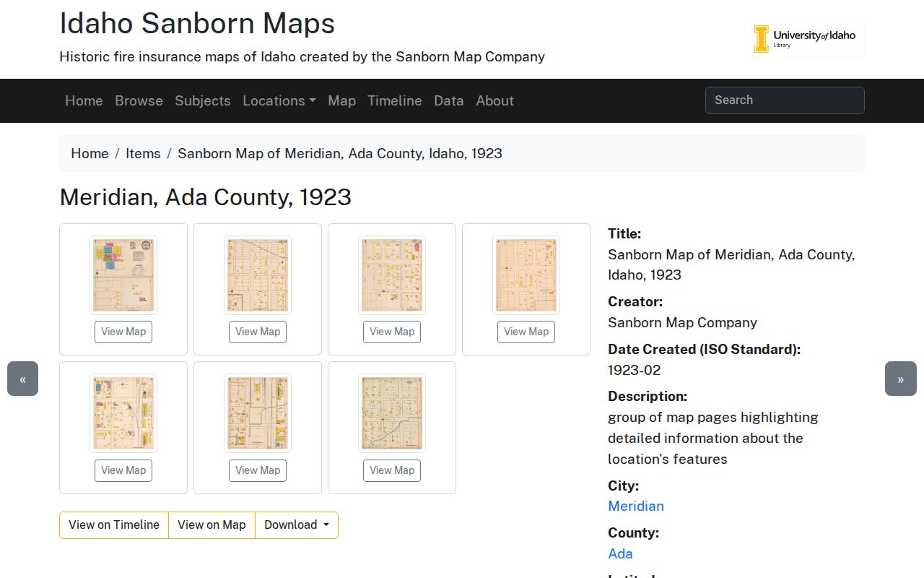Open the third map thumbnail in bottom row

(392, 413)
